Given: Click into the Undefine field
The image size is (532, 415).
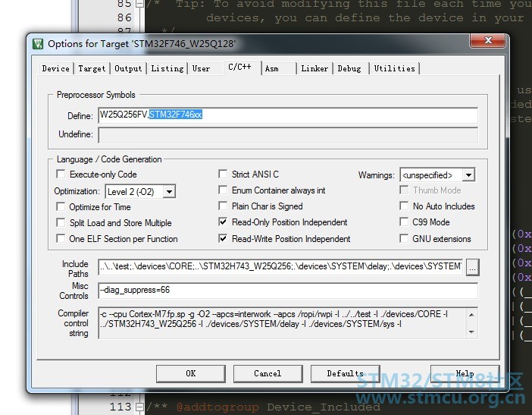Looking at the screenshot, I should tap(288, 135).
